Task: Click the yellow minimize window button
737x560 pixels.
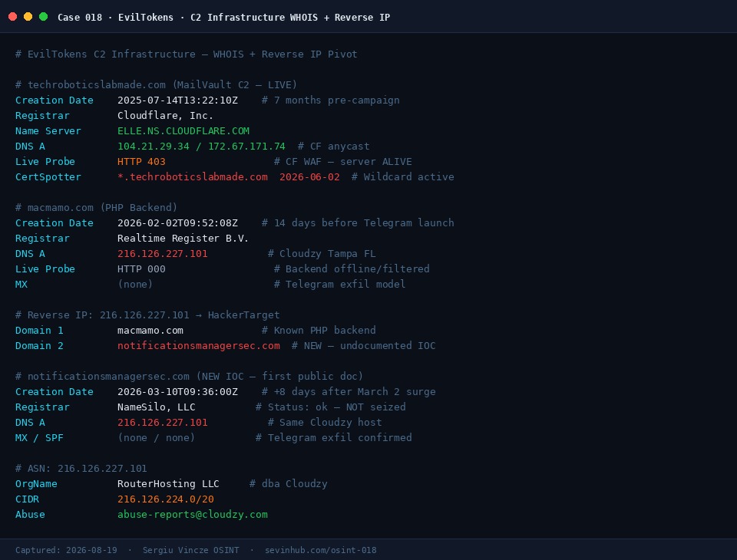Action: pyautogui.click(x=28, y=17)
